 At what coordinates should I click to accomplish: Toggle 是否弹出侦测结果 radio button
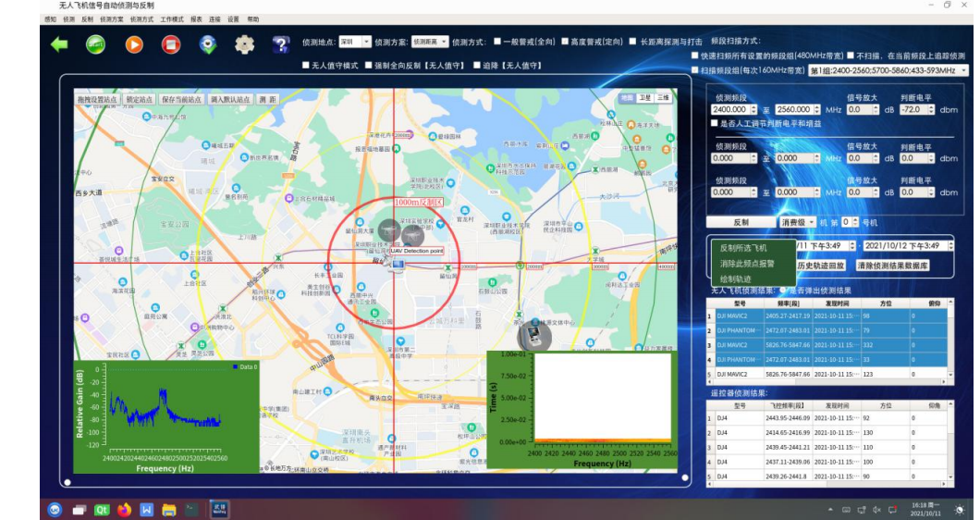point(783,291)
